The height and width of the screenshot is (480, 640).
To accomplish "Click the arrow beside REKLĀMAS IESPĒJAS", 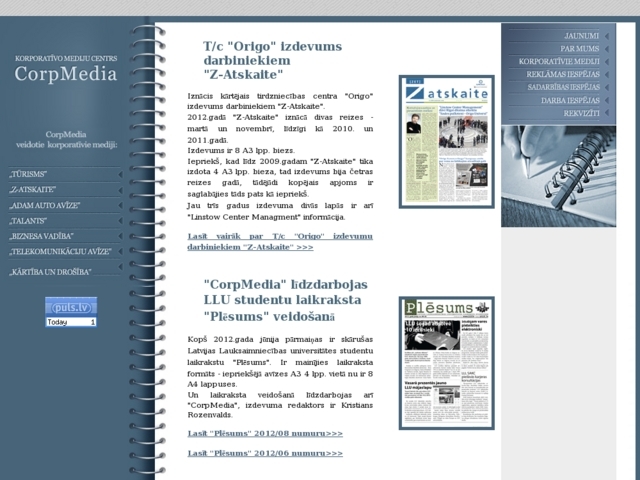I will point(607,75).
